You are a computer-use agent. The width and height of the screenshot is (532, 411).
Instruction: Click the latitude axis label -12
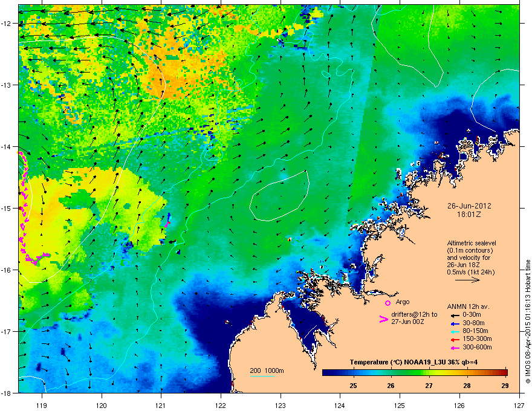[x=5, y=24]
